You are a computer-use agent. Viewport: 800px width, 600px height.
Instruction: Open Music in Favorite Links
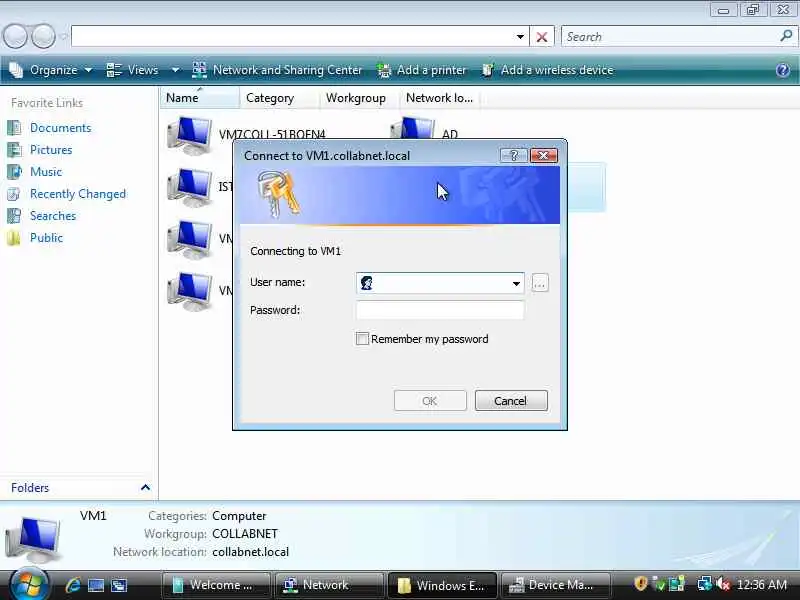(46, 171)
